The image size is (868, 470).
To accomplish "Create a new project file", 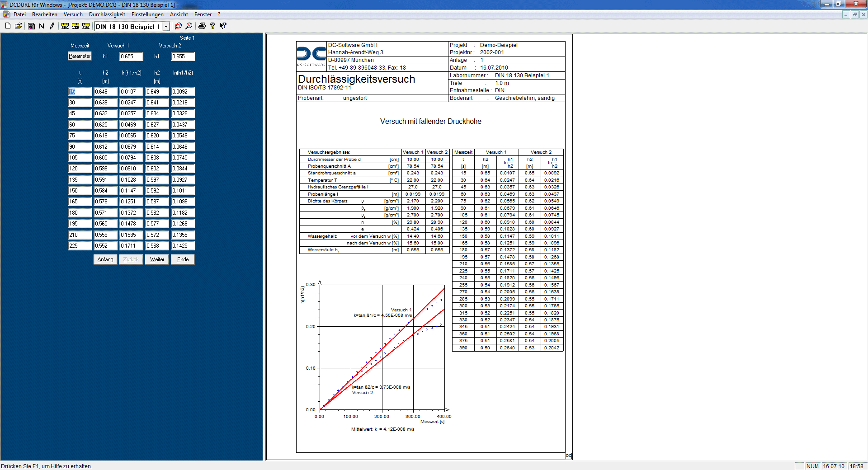I will coord(8,26).
